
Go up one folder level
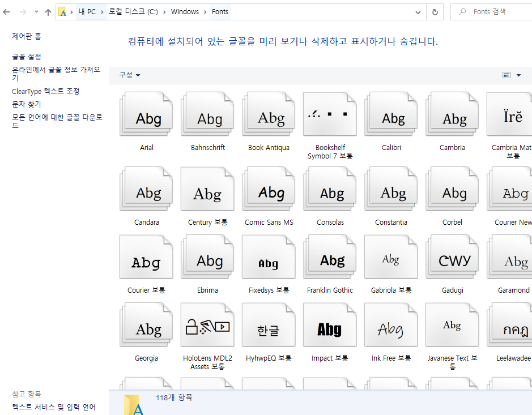(48, 12)
